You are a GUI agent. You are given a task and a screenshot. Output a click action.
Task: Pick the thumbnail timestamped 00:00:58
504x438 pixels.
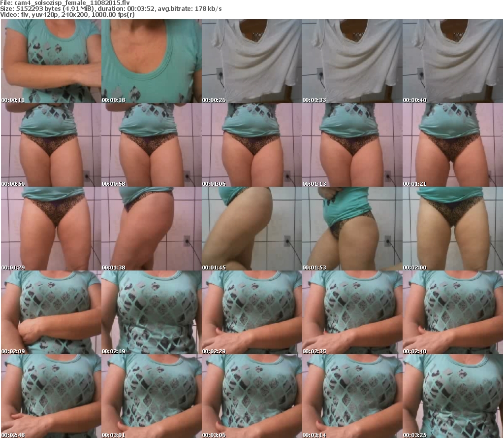coord(152,145)
